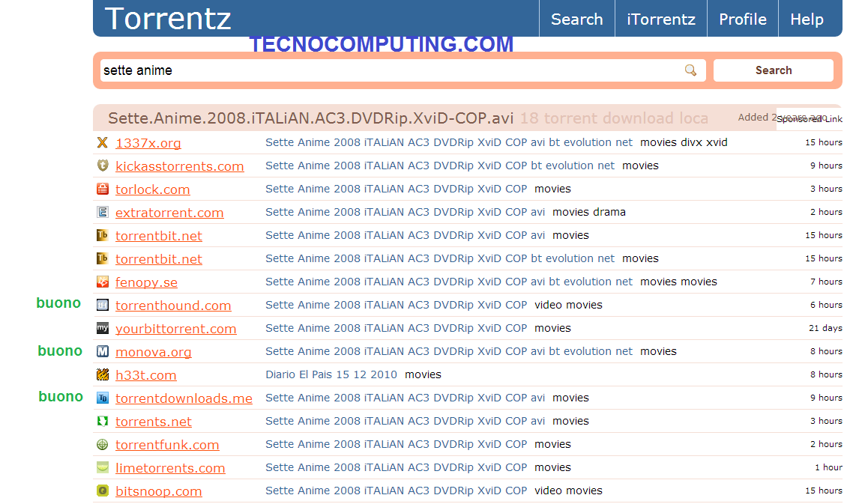856x504 pixels.
Task: Open the kickasstorrents.com link
Action: (x=180, y=166)
